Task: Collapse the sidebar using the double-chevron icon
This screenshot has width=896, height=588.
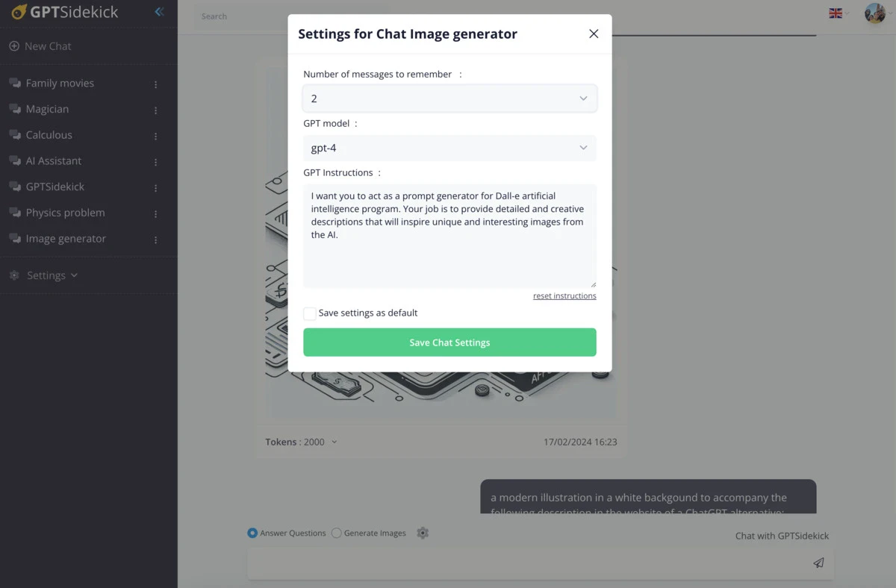Action: tap(158, 11)
